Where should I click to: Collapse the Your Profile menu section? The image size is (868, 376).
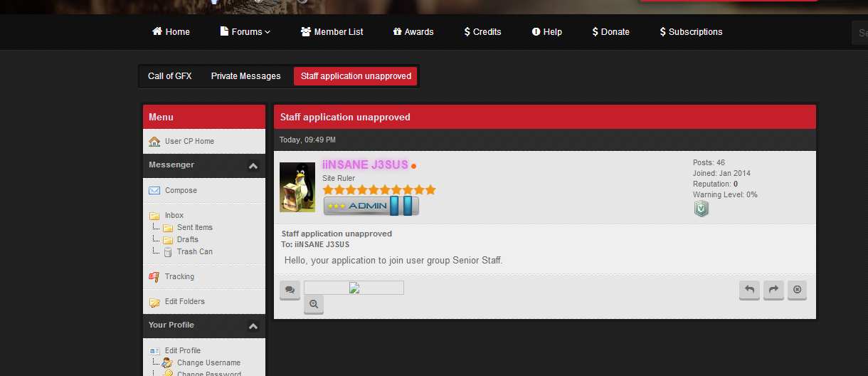click(253, 326)
